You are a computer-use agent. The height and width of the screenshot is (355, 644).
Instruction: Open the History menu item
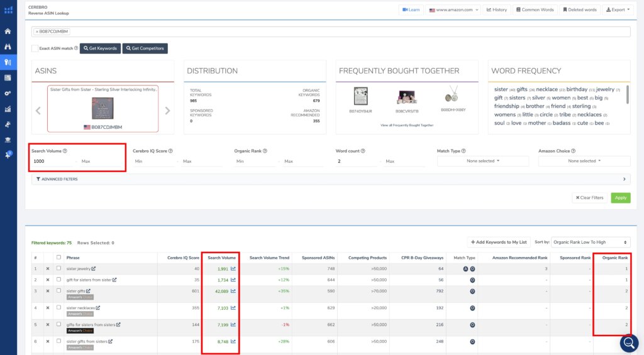point(497,10)
